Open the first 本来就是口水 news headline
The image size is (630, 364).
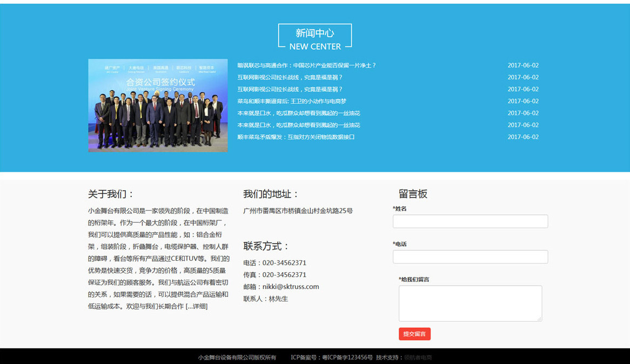(298, 113)
